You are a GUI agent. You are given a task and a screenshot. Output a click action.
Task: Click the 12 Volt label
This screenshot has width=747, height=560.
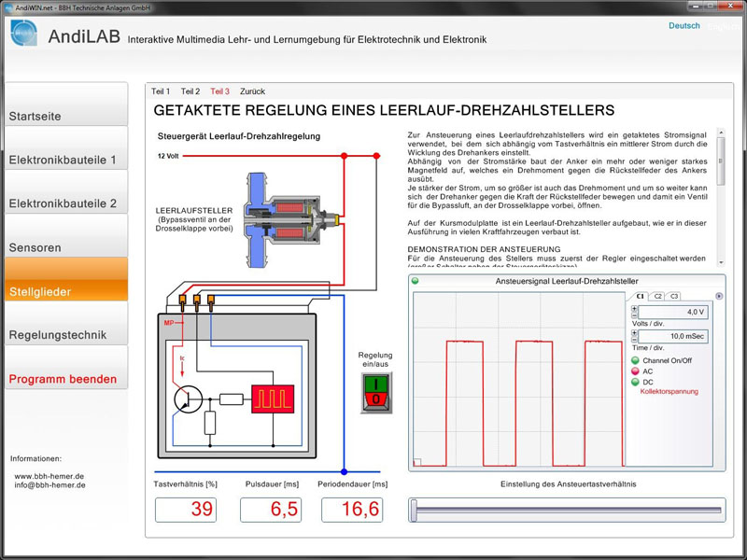[x=168, y=156]
